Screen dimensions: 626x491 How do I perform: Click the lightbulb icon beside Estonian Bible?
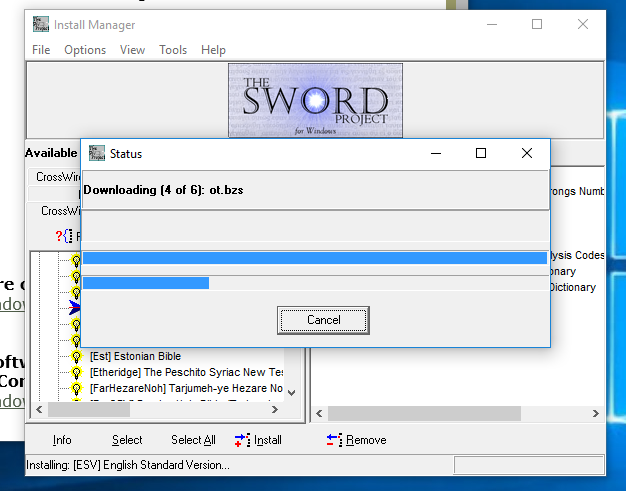pos(76,356)
